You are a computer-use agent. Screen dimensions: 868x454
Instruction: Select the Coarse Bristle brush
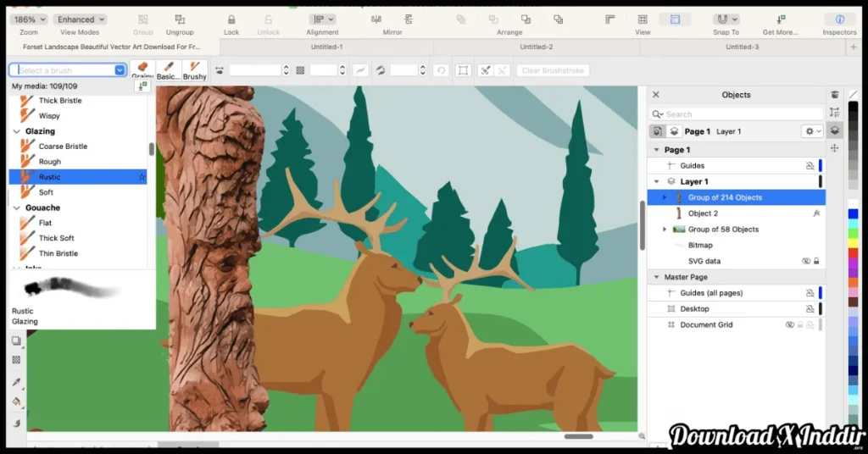63,147
